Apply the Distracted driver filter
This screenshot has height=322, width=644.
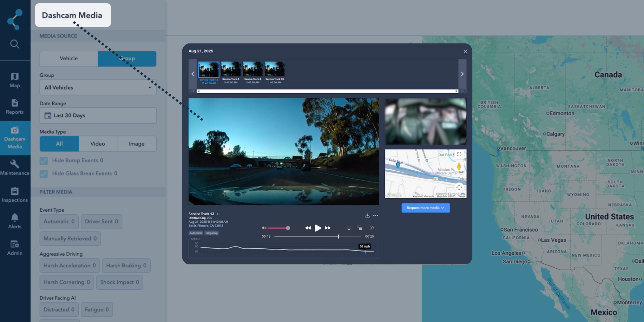[x=59, y=310]
